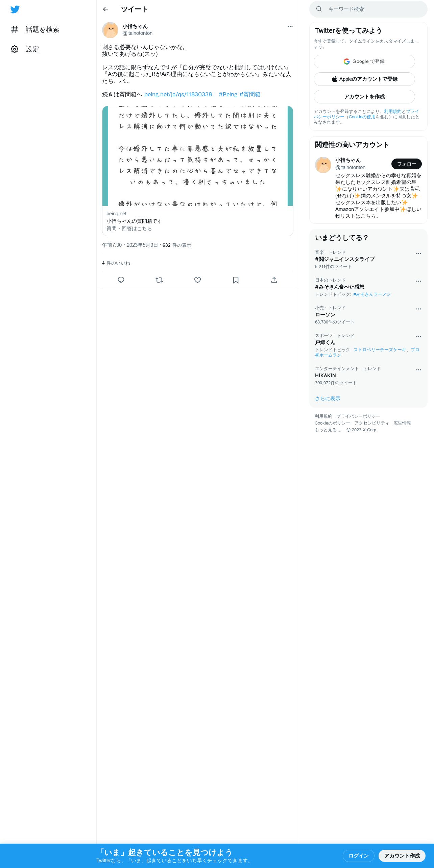
Task: Click the Twitter bird logo
Action: point(15,9)
